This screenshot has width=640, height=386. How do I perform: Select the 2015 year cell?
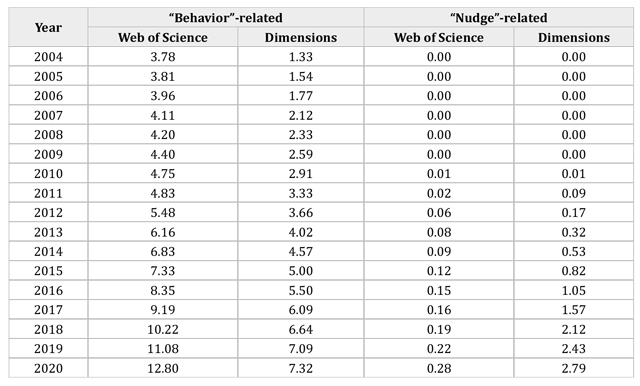pos(48,271)
